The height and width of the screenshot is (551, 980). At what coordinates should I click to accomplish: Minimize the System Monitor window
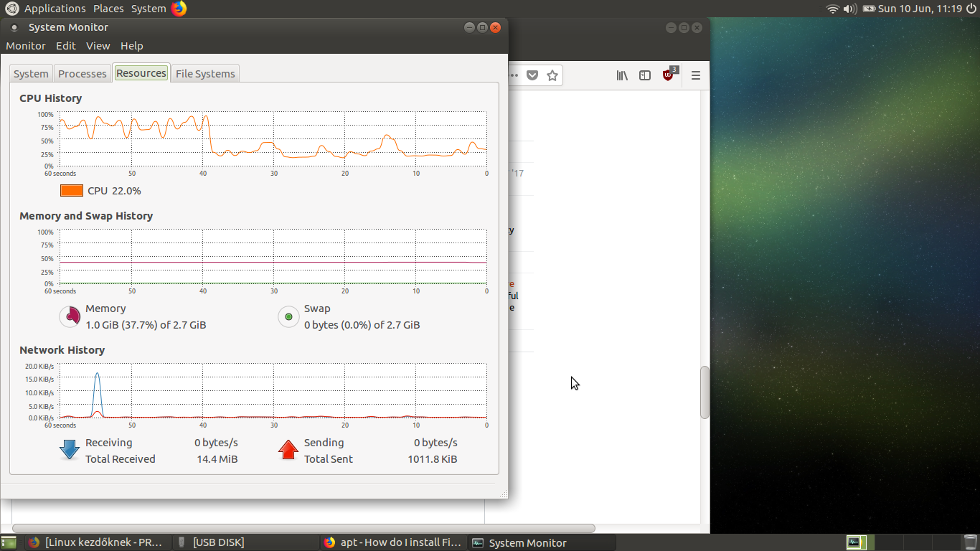coord(470,27)
